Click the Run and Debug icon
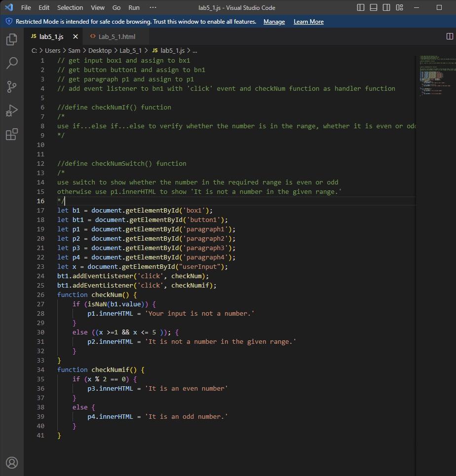Screen dimensions: 456x476 [x=12, y=110]
